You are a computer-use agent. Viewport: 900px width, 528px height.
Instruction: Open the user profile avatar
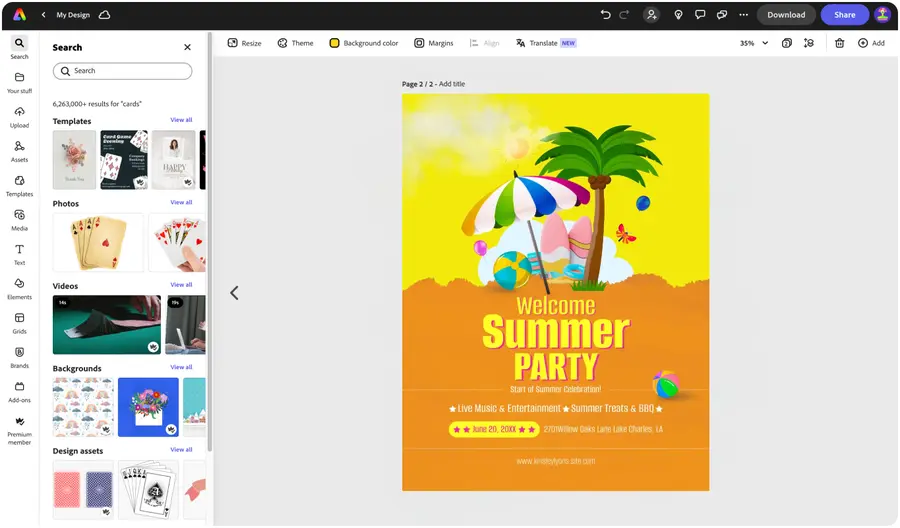pyautogui.click(x=883, y=15)
